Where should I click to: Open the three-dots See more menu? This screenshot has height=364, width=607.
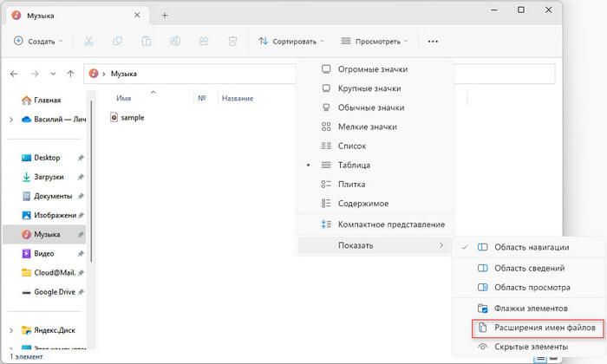point(433,41)
